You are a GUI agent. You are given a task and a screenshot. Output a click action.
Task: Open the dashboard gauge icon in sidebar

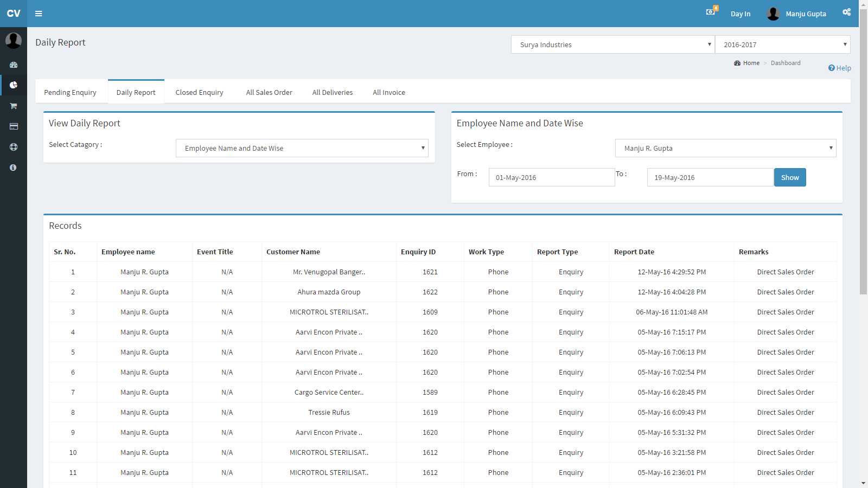click(14, 65)
